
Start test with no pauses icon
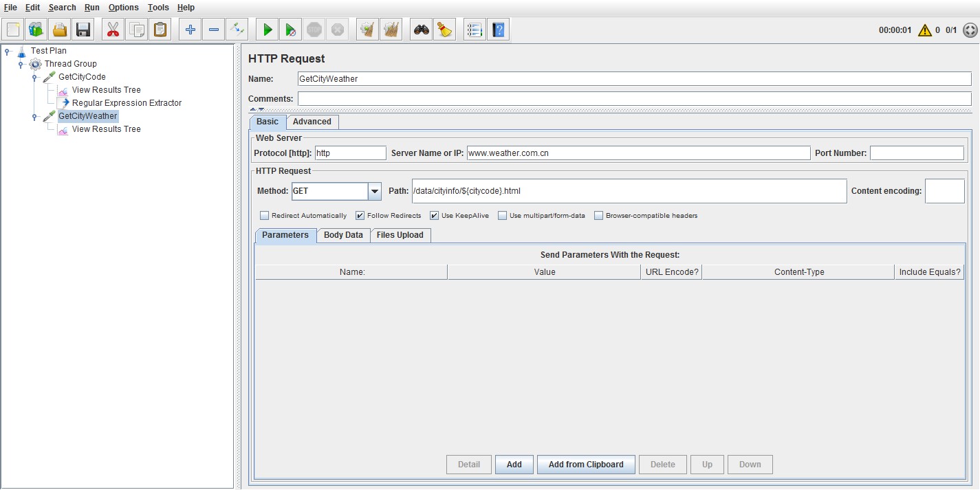pyautogui.click(x=291, y=30)
